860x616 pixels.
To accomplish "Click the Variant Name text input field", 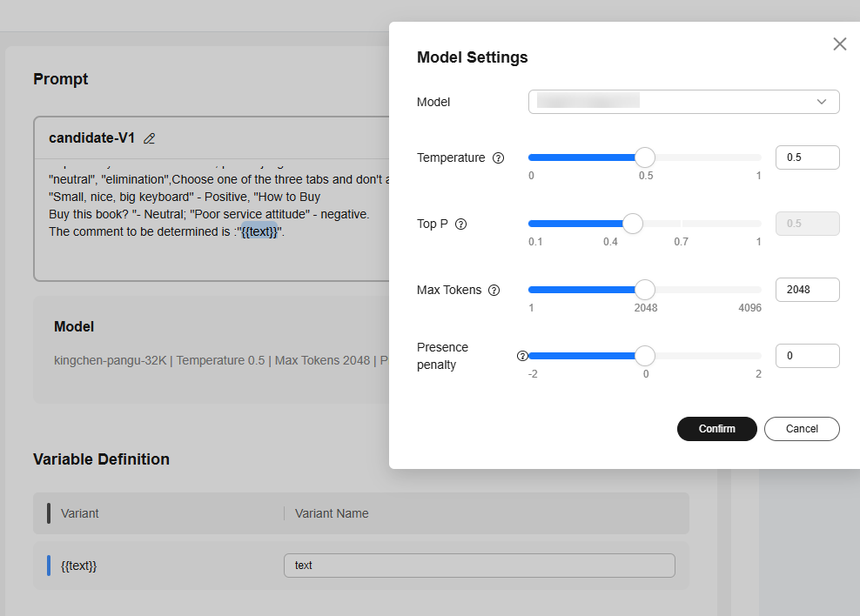I will [479, 566].
